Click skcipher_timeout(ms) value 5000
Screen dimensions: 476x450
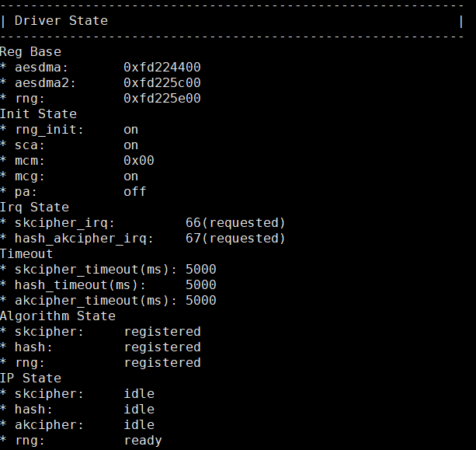point(201,269)
